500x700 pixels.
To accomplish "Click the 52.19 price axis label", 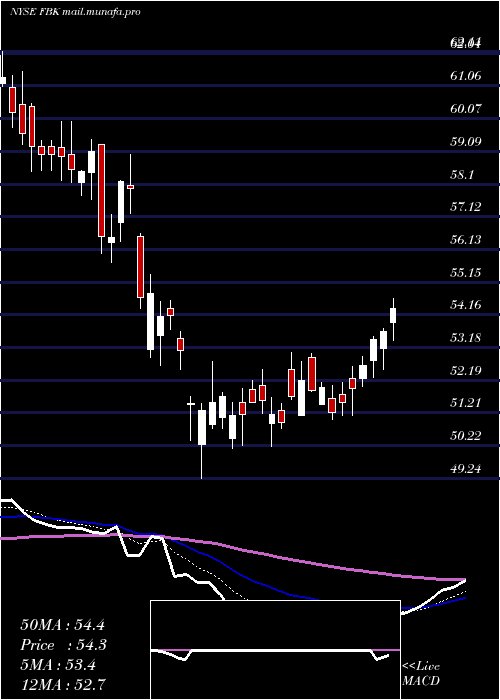I will 466,371.
